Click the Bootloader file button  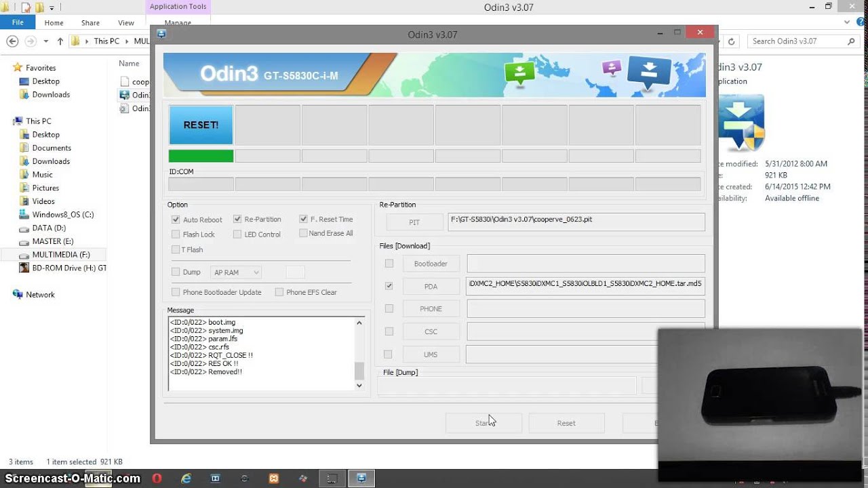[x=431, y=264]
